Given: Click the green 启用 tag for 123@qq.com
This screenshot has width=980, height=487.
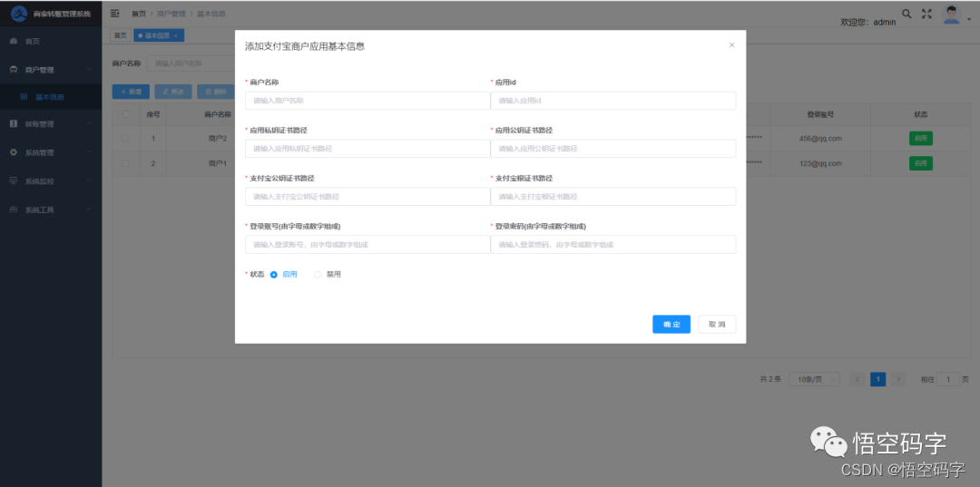Looking at the screenshot, I should coord(921,163).
